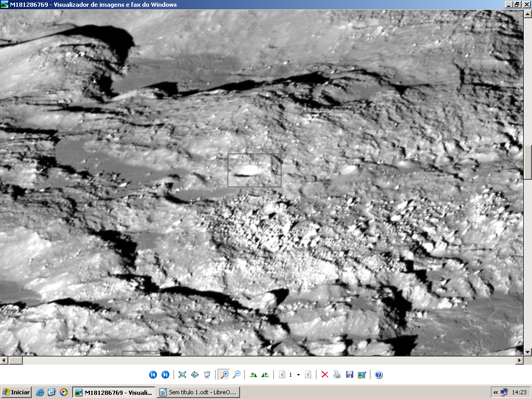Viewport: 532px width, 399px height.
Task: Fit image to window (best fit)
Action: coord(182,375)
